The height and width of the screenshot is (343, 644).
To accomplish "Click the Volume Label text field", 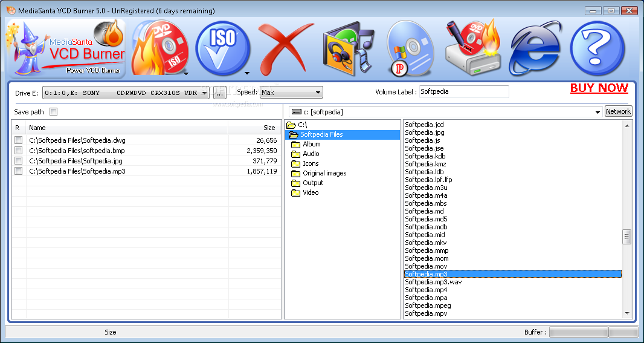I will (x=464, y=92).
